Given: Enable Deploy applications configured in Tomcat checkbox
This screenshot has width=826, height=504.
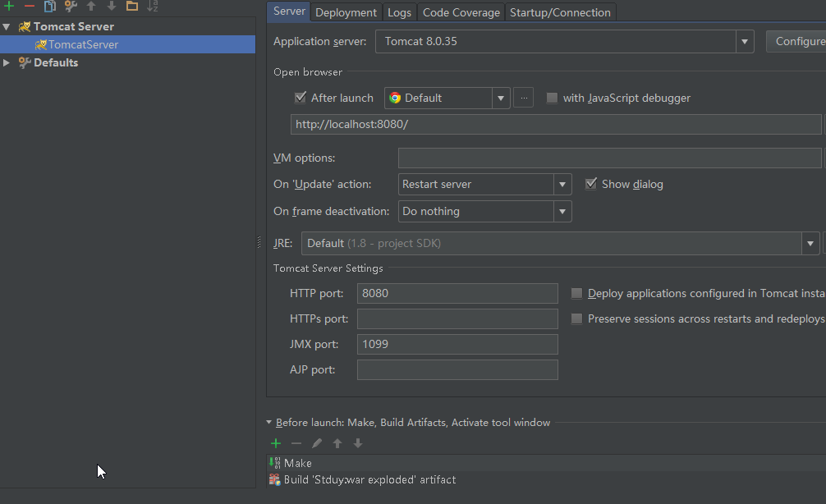Looking at the screenshot, I should click(577, 293).
